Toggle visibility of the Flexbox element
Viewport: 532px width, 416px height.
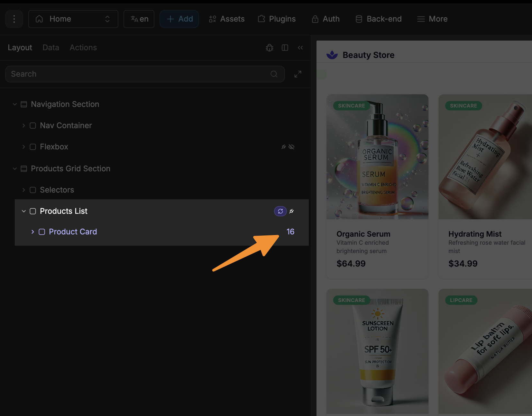click(x=291, y=147)
